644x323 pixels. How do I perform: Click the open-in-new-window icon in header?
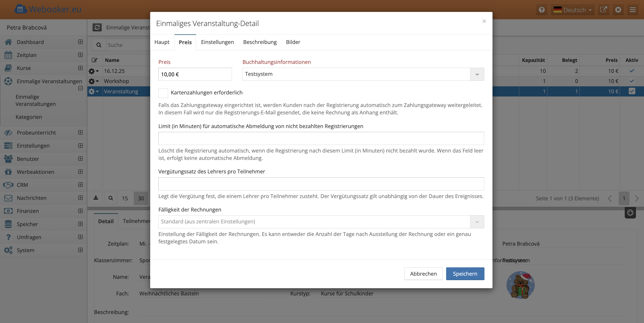[603, 10]
